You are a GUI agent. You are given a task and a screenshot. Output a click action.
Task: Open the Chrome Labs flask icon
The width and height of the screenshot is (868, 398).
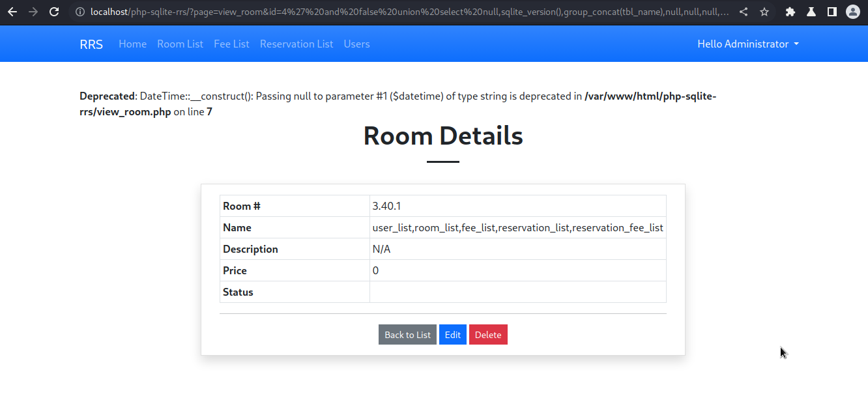pyautogui.click(x=811, y=12)
